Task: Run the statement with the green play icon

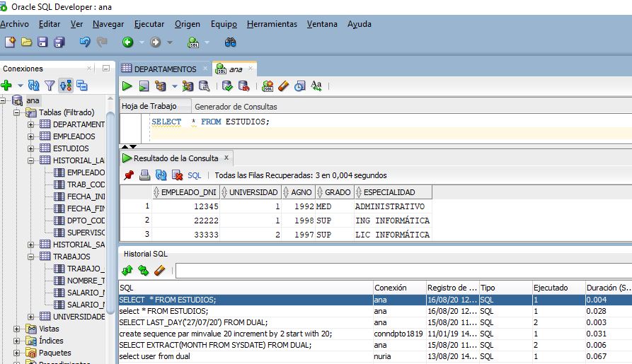Action: tap(127, 86)
